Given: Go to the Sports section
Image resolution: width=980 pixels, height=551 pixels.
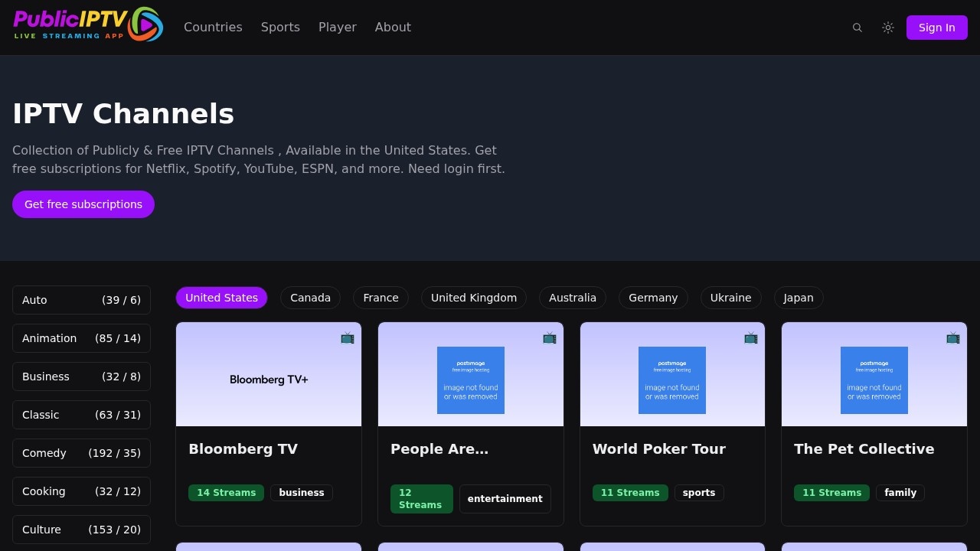Looking at the screenshot, I should [280, 27].
